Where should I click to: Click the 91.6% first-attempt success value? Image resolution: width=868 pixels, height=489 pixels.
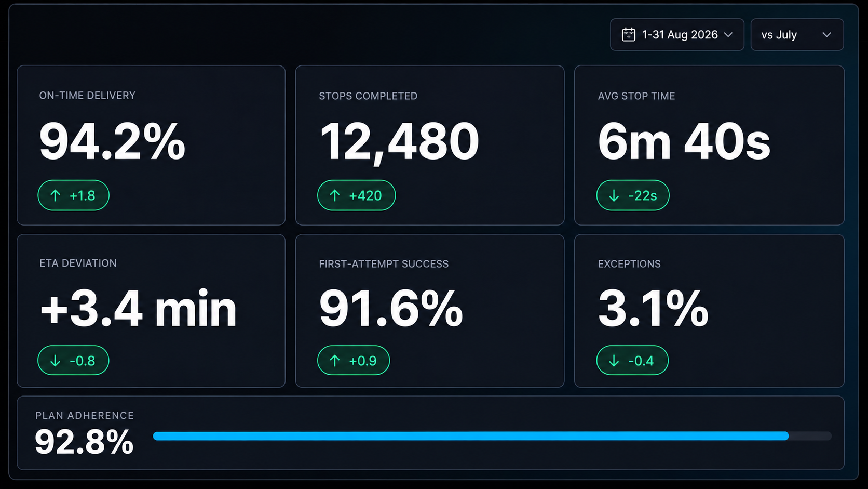click(x=391, y=309)
